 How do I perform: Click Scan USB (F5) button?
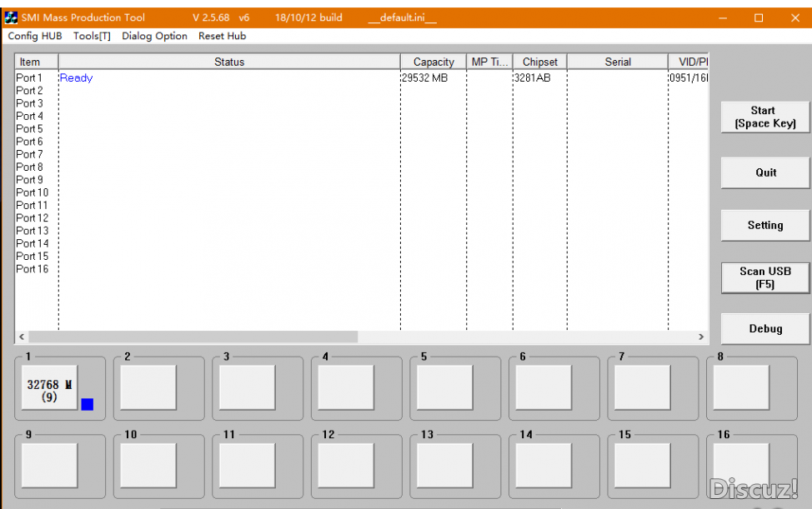pyautogui.click(x=765, y=277)
